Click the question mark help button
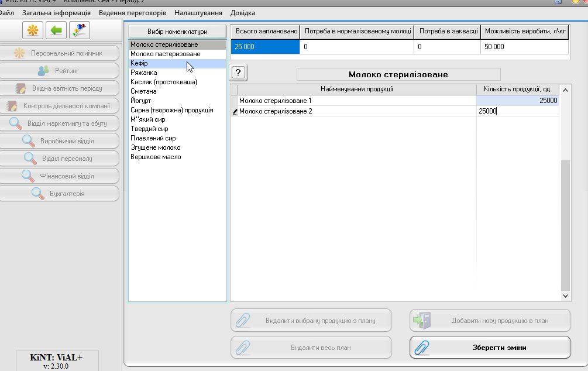588x371 pixels. click(239, 73)
